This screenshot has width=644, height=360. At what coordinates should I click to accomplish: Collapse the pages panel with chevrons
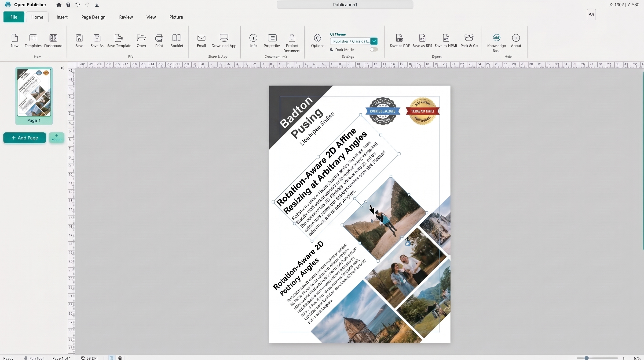pos(62,68)
